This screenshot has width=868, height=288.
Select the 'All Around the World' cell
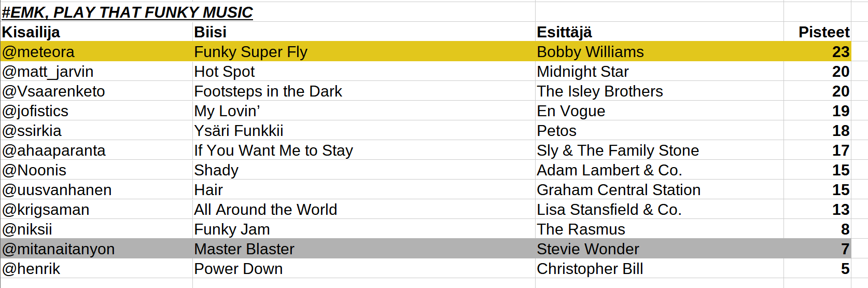tap(265, 210)
